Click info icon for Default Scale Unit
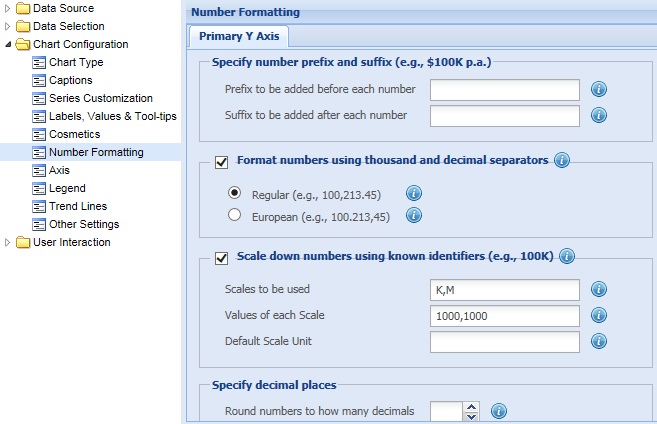 (x=600, y=342)
